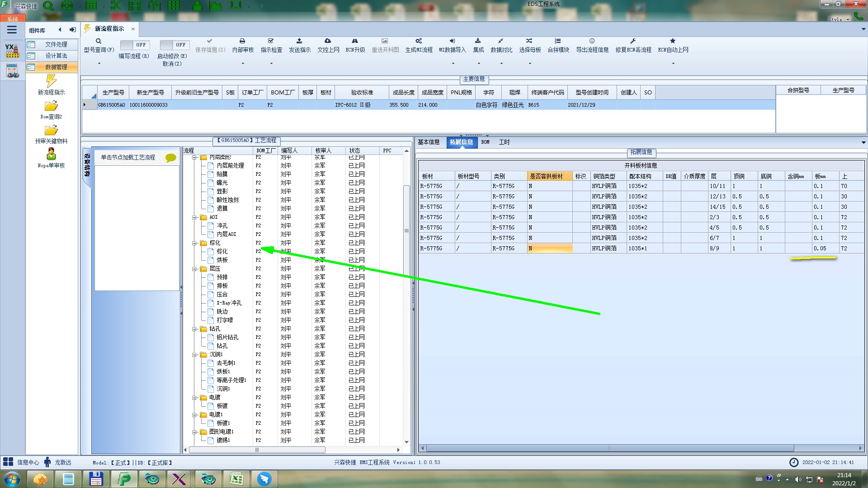The width and height of the screenshot is (868, 488).
Task: Open Excel from the Windows taskbar
Action: click(x=236, y=479)
